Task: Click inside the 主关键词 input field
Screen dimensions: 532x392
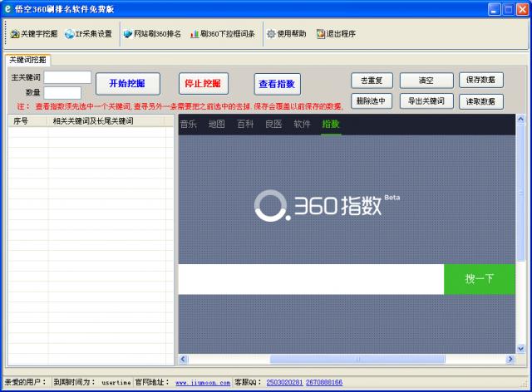Action: [x=67, y=77]
